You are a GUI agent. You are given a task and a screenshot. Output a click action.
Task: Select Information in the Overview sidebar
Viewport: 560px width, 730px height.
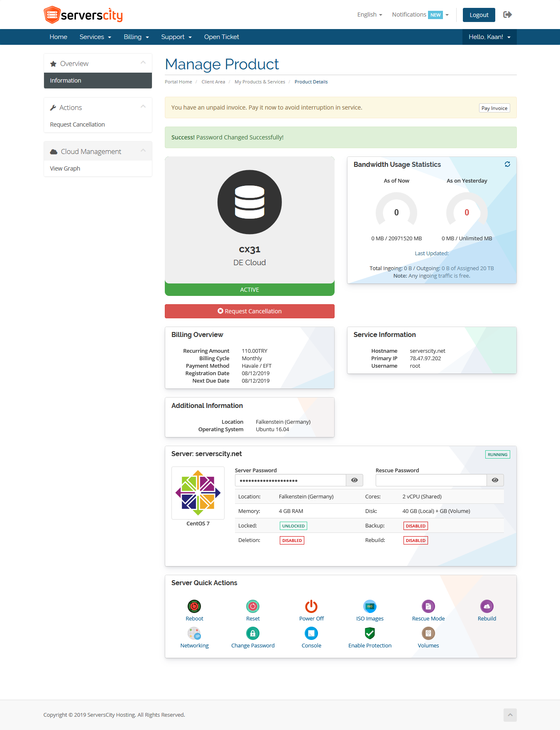pyautogui.click(x=98, y=81)
